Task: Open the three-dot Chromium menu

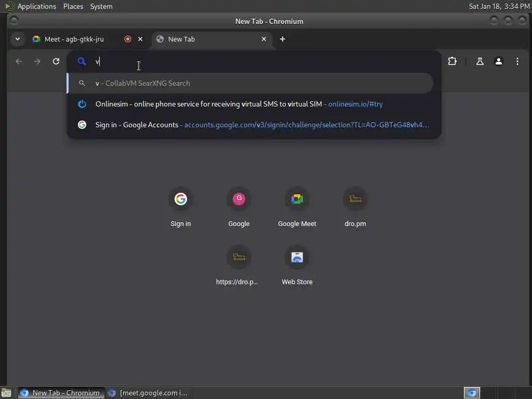Action: [517, 61]
